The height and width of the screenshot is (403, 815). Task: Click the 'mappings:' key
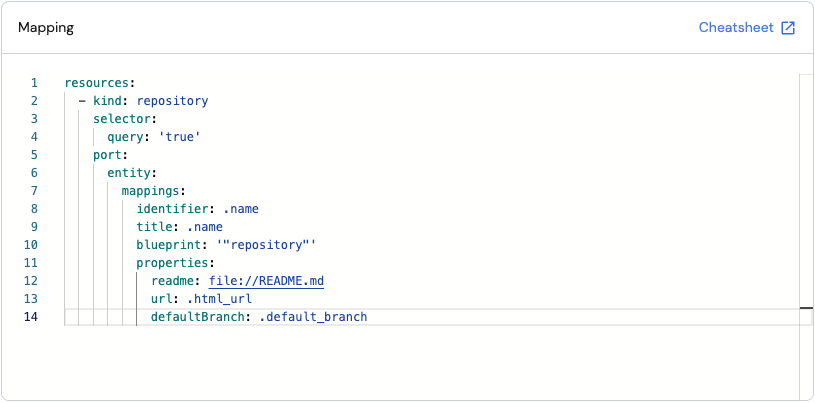154,191
